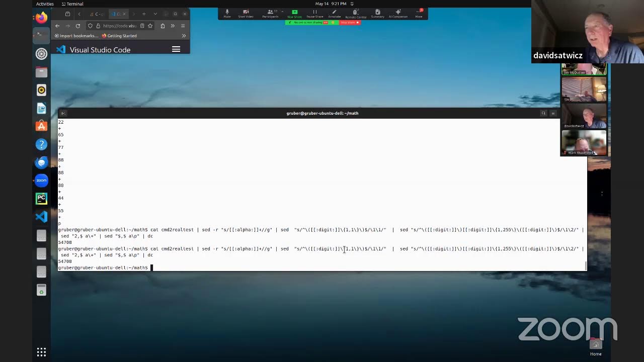
Task: Click 'You are screen sharing' indicator
Action: coord(312,23)
